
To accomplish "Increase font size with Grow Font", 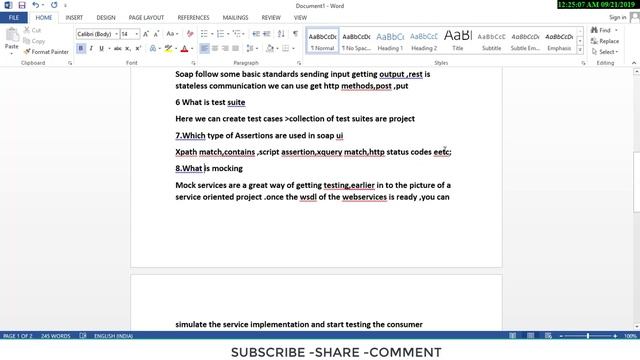I will coord(146,34).
